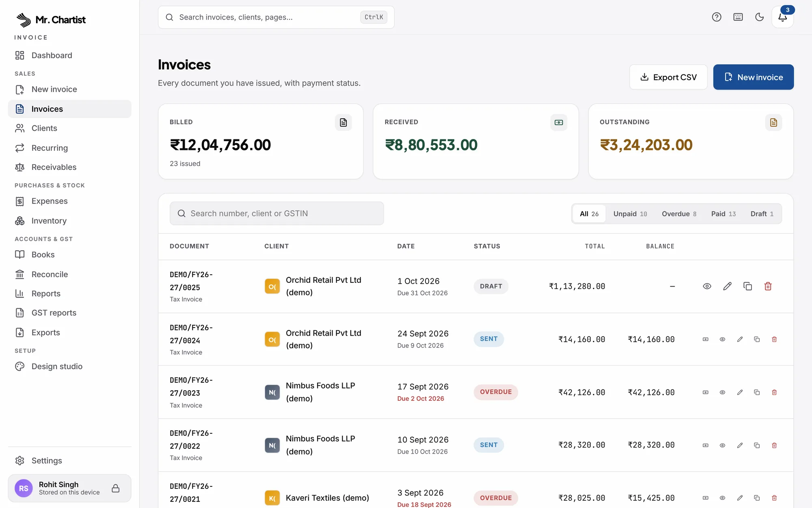Open Receivables in the sidebar

[x=70, y=167]
